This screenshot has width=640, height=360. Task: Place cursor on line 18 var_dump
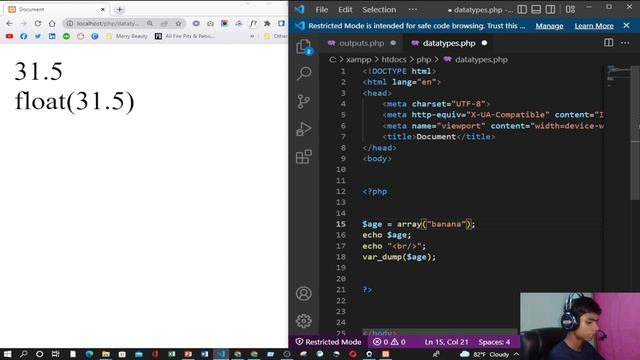pos(399,257)
